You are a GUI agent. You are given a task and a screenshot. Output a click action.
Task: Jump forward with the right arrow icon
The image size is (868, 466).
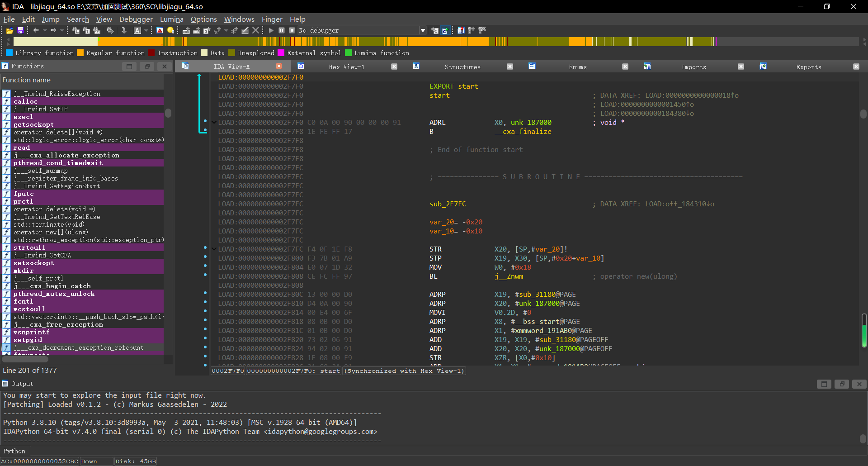click(53, 30)
